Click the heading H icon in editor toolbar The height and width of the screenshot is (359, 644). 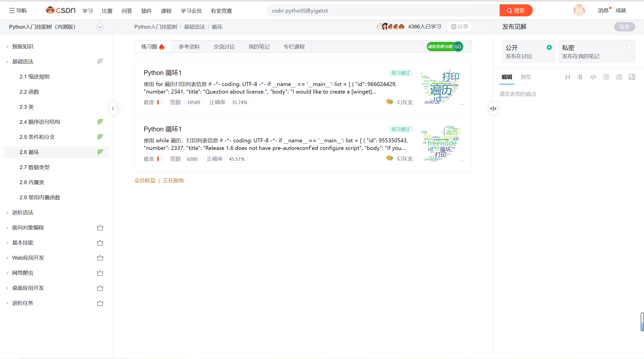coord(568,77)
